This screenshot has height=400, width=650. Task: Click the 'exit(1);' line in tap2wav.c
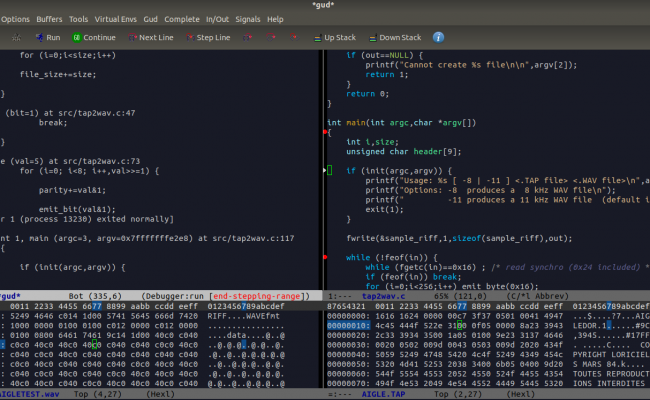[x=384, y=209]
